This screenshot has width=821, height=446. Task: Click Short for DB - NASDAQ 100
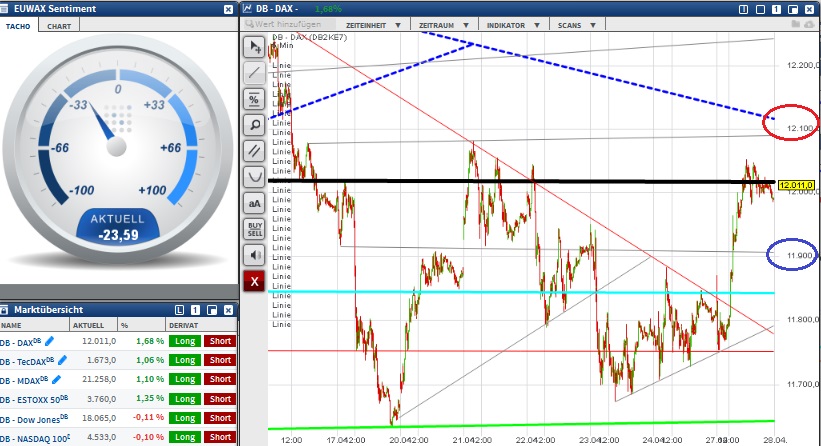pos(220,437)
